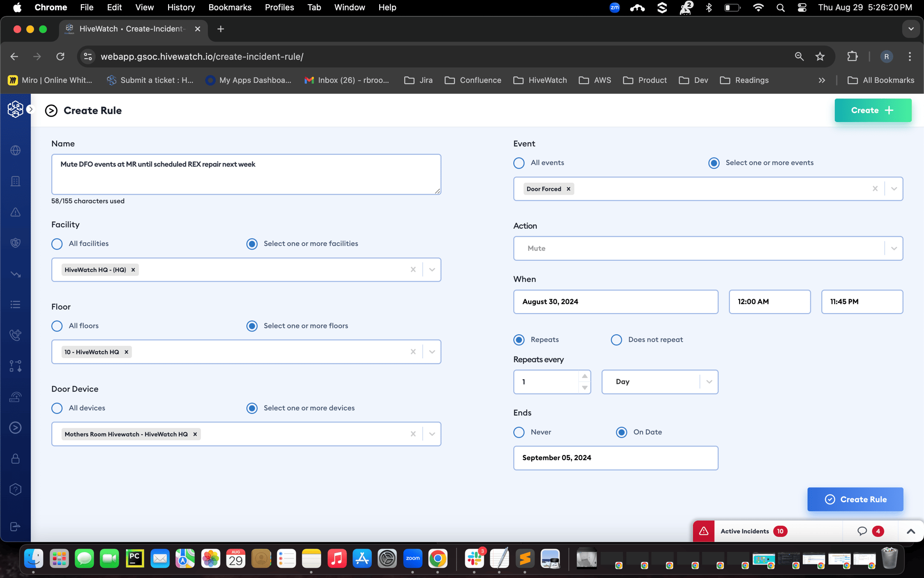Viewport: 924px width, 578px height.
Task: Open the August 30, 2024 date field
Action: (616, 301)
